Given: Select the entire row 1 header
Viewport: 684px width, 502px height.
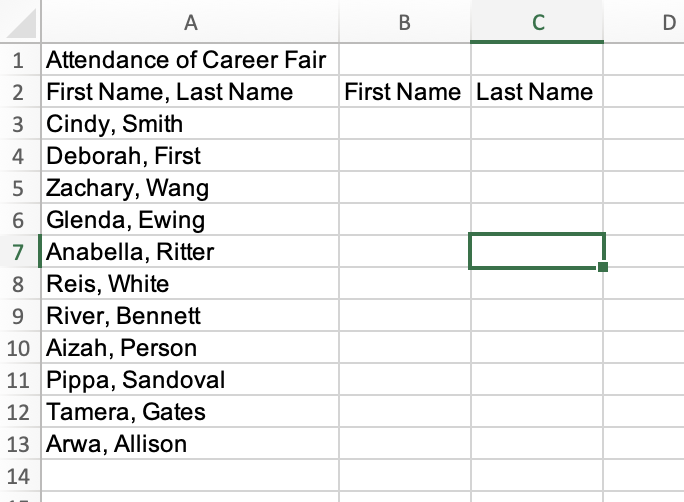Looking at the screenshot, I should (19, 60).
